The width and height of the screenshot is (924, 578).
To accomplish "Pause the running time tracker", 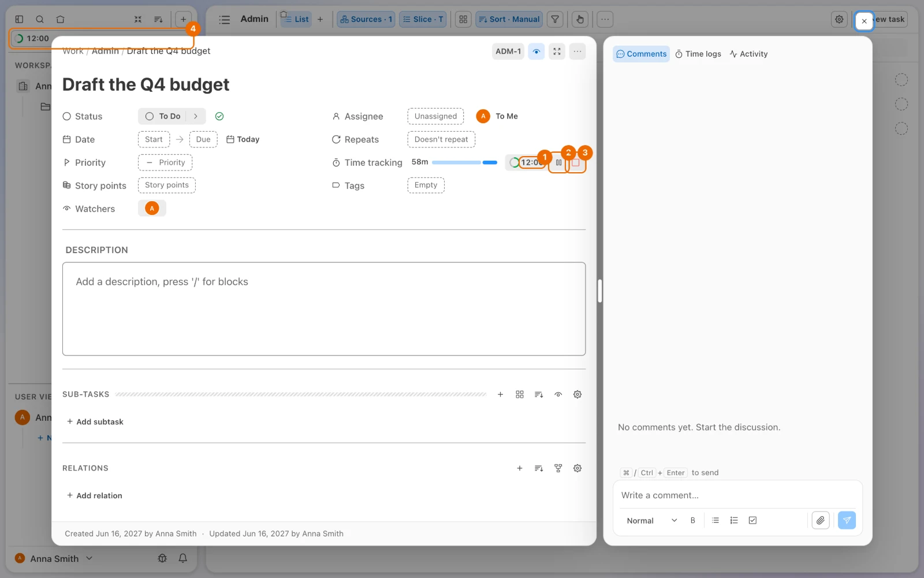I will tap(558, 163).
